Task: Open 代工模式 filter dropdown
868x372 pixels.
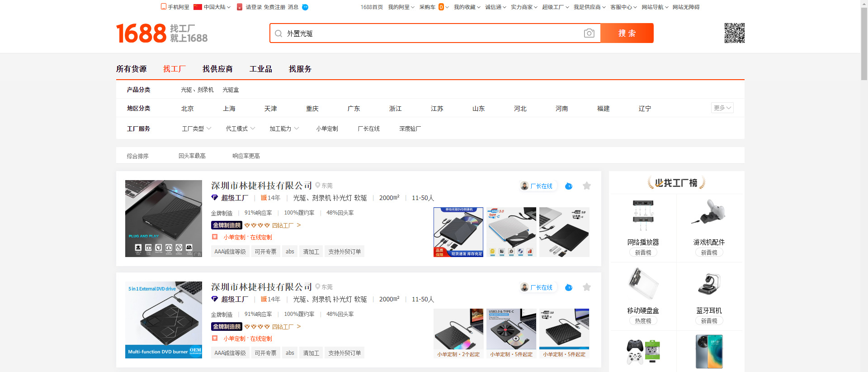Action: click(241, 129)
